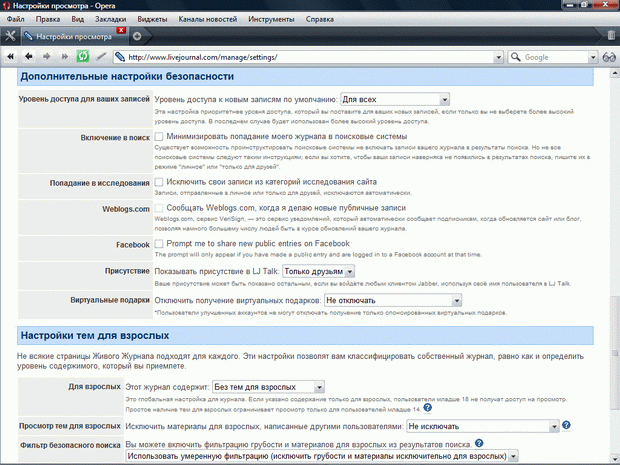Click the Включение в поиск label

(115, 138)
